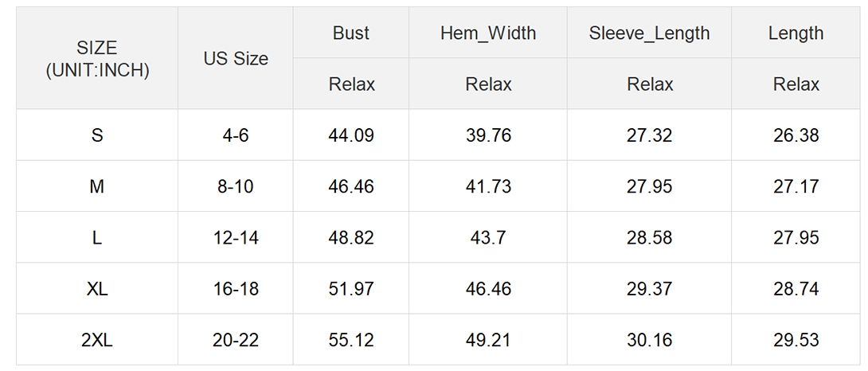Select the US size 4-6 cell
The width and height of the screenshot is (868, 371).
coord(235,135)
